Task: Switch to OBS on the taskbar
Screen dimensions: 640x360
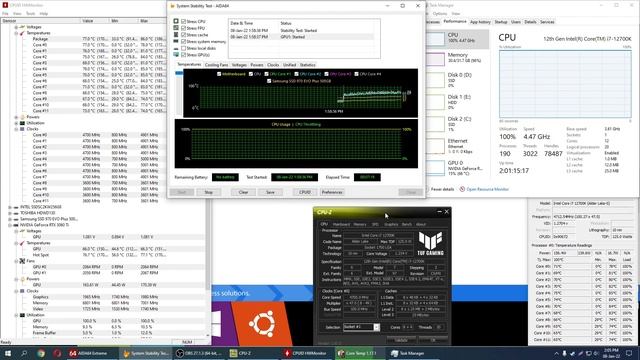Action: pos(199,353)
